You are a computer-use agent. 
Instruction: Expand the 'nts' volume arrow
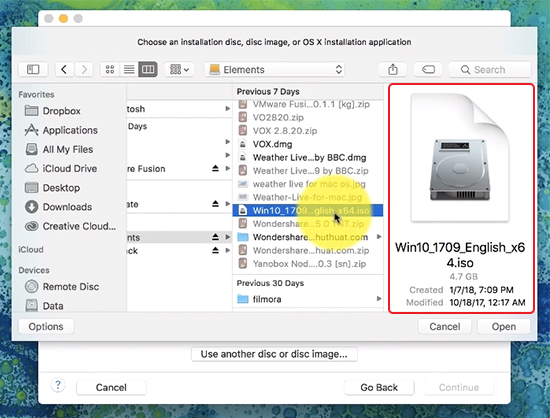[228, 237]
